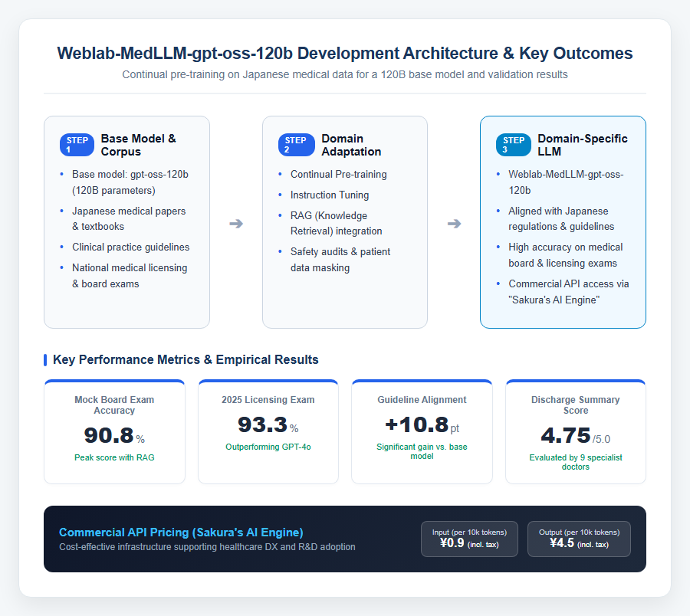
Task: Click the "Clinical practice guidelines" bullet
Action: (130, 247)
